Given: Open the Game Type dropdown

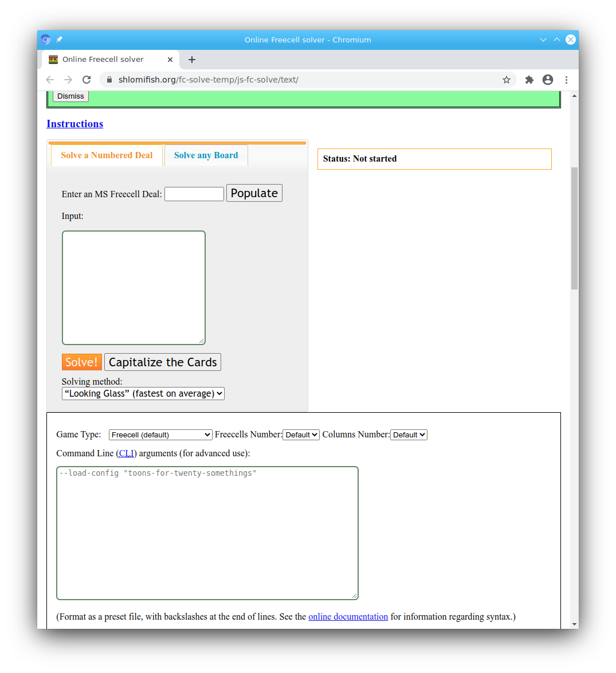Looking at the screenshot, I should pyautogui.click(x=160, y=435).
